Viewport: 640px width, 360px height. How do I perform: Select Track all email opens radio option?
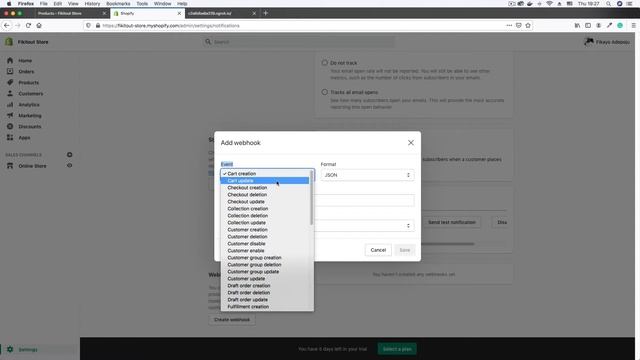coord(324,92)
